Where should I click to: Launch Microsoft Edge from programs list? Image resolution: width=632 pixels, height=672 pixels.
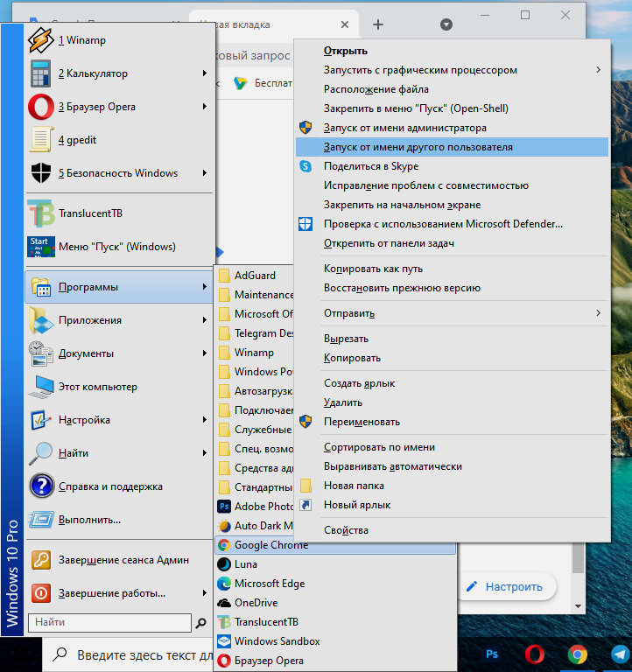click(x=335, y=584)
